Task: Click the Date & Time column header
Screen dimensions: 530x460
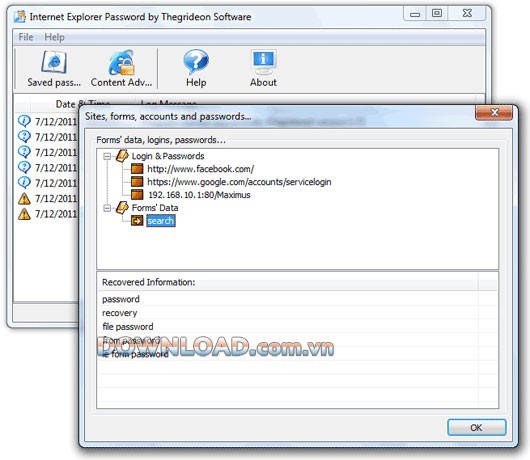Action: (82, 103)
